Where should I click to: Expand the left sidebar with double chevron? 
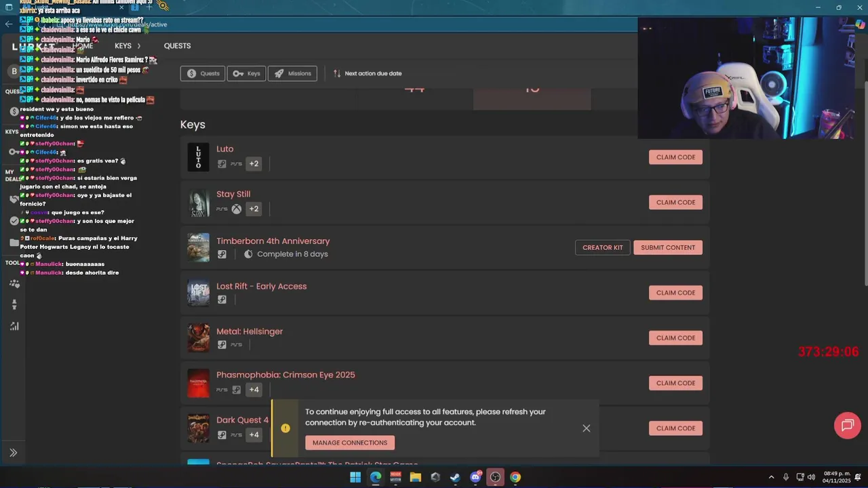(x=13, y=453)
